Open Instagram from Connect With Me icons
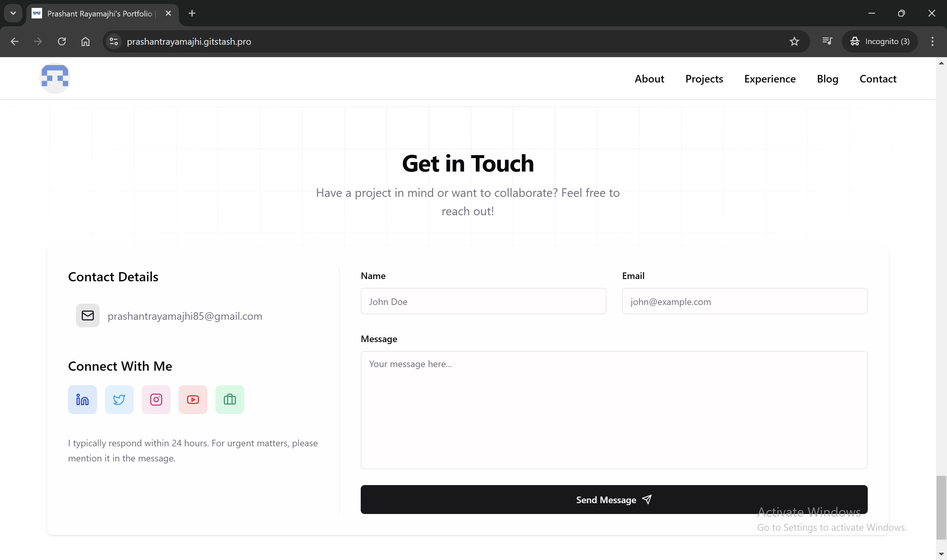The image size is (947, 560). 156,399
